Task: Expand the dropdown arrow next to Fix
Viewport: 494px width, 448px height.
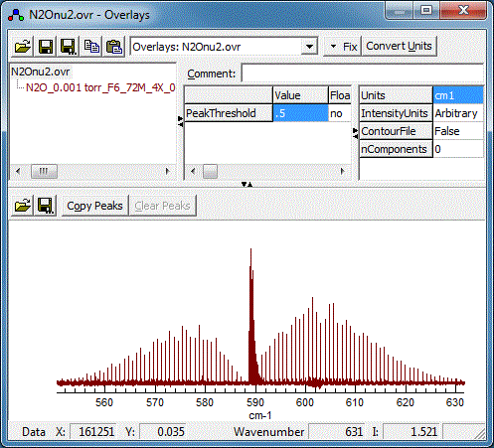Action: pos(334,47)
